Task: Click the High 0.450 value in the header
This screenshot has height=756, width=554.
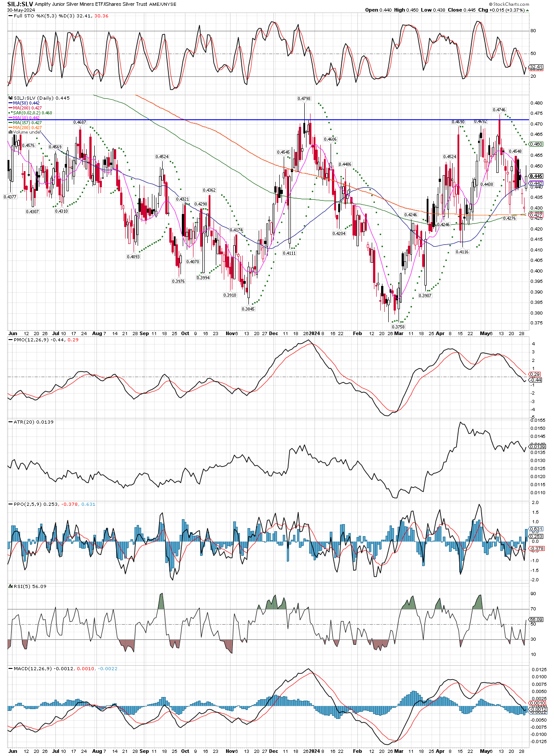Action: [x=406, y=10]
